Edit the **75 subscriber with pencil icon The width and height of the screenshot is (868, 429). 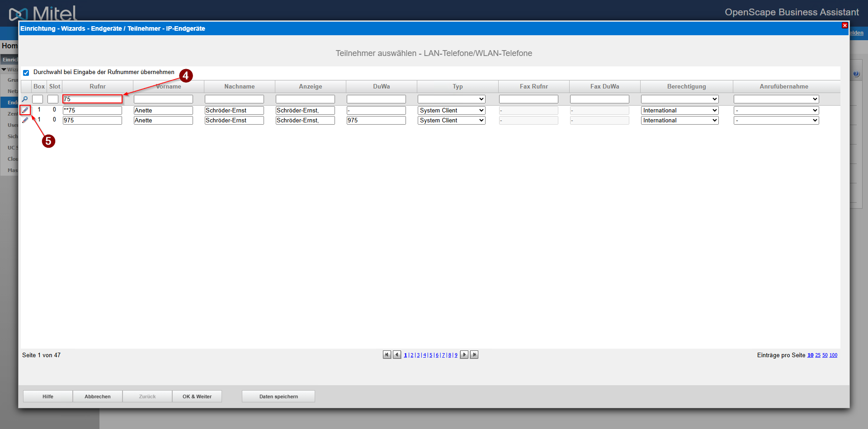tap(25, 110)
